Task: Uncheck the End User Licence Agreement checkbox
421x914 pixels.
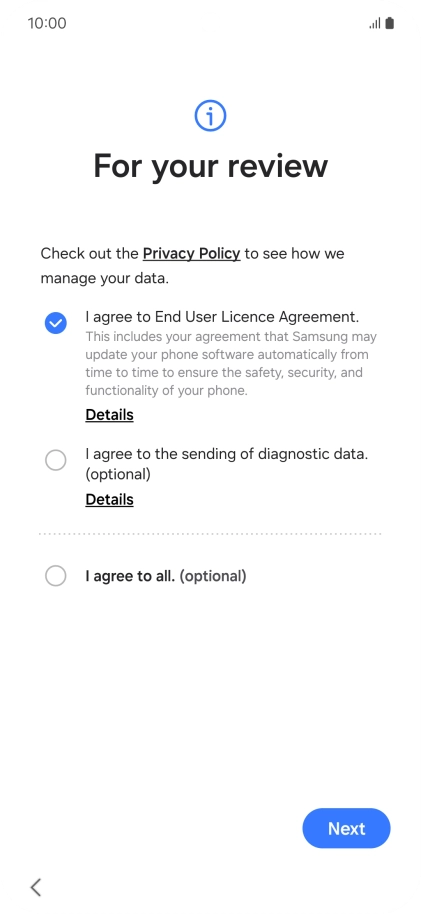Action: (55, 322)
